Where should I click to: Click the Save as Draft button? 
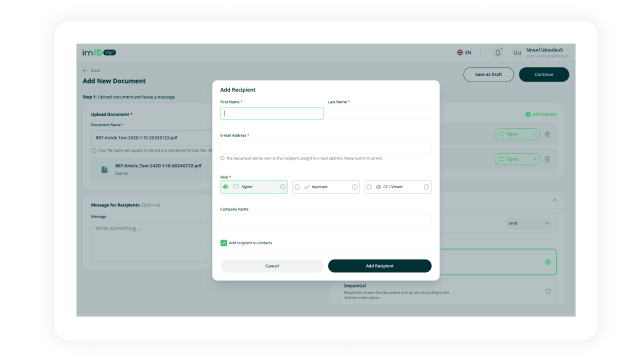pyautogui.click(x=488, y=74)
